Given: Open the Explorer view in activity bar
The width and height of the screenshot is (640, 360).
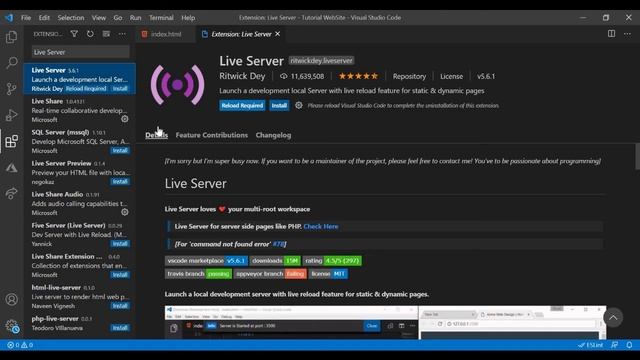Looking at the screenshot, I should point(11,37).
